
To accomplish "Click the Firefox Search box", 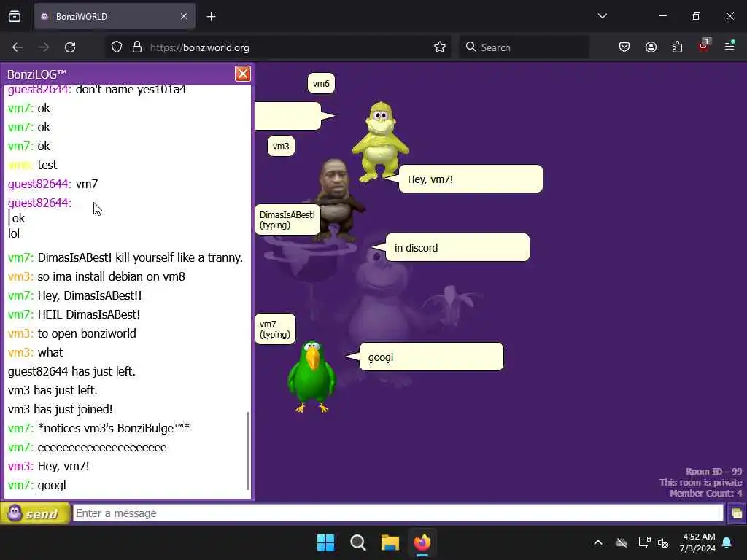I will 524,47.
